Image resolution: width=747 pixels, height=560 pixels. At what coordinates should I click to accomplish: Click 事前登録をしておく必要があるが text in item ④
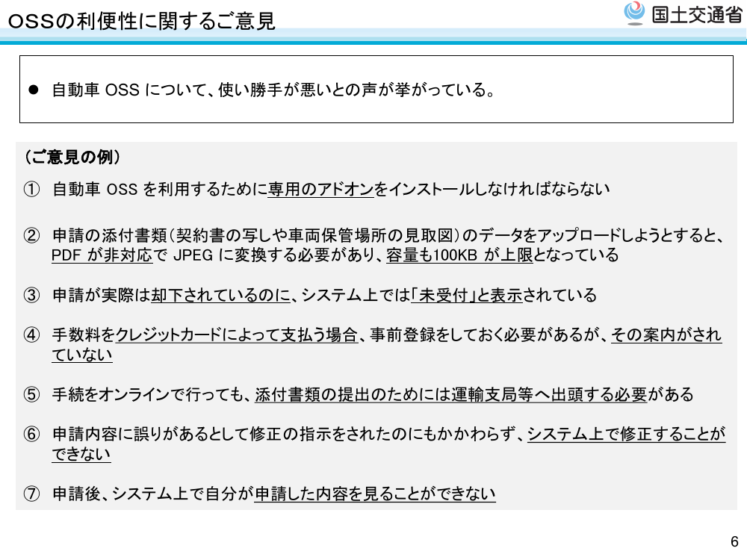click(485, 335)
